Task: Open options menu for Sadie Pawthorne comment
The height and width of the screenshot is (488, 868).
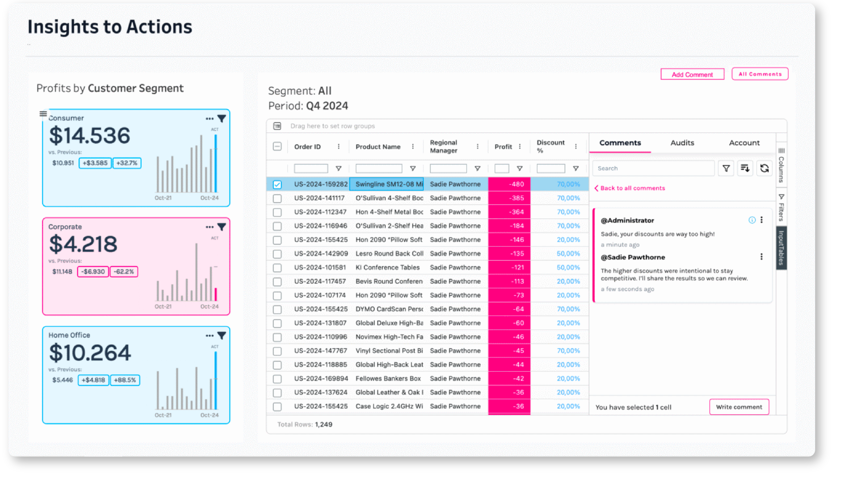Action: point(761,257)
